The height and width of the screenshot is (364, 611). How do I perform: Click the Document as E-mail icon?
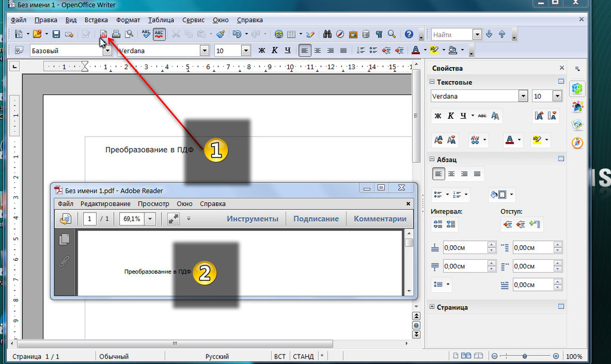(69, 34)
